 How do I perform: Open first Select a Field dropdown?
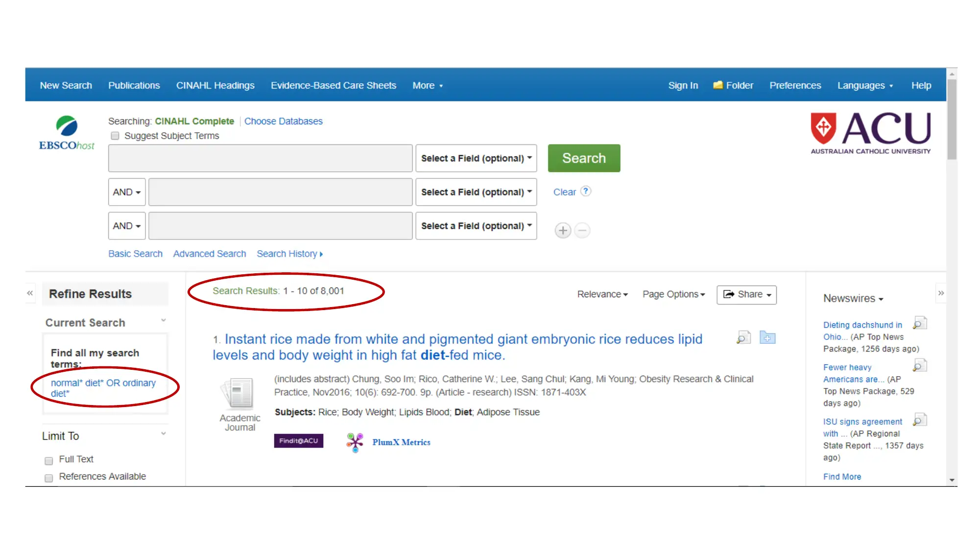pyautogui.click(x=476, y=158)
